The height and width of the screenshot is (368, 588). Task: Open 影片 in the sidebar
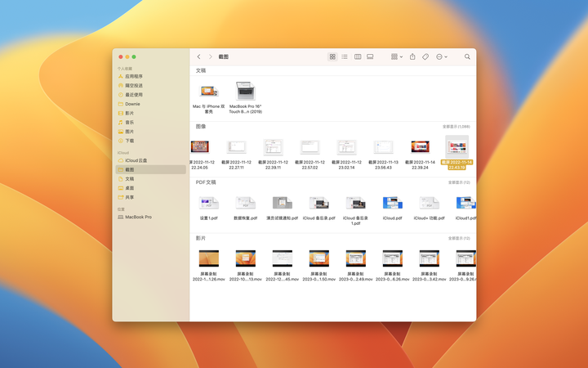click(151, 113)
